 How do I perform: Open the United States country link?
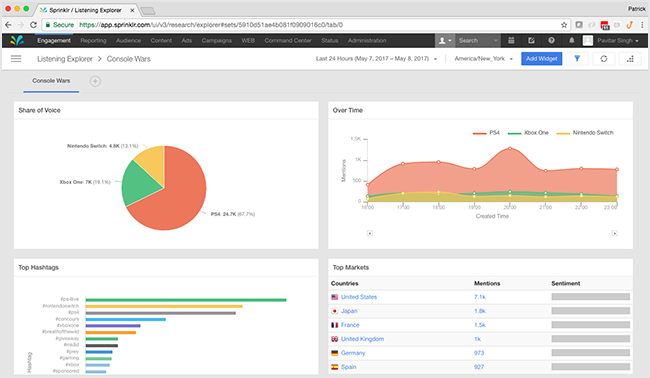[359, 297]
